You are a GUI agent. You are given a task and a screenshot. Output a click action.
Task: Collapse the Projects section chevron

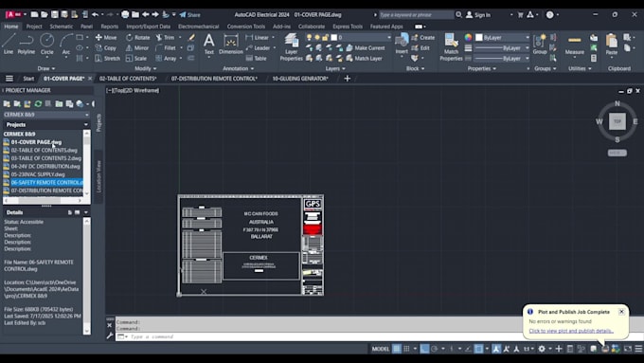click(x=86, y=124)
